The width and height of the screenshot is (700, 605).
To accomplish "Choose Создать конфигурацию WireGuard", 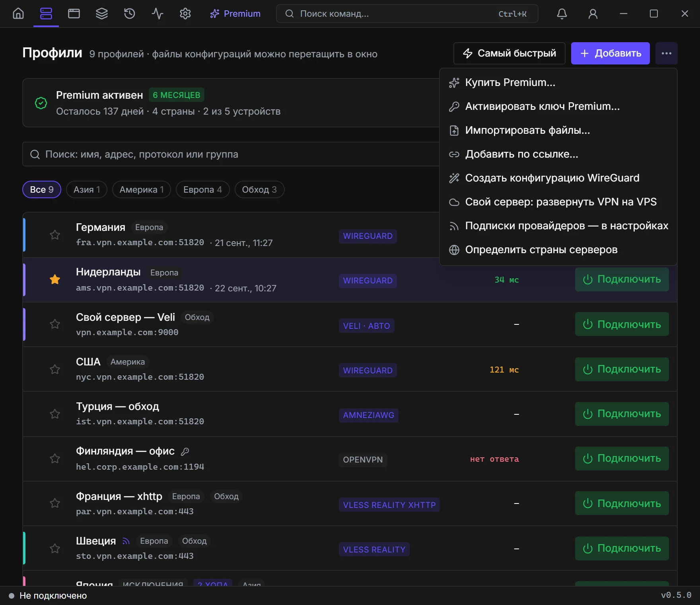I will point(558,178).
